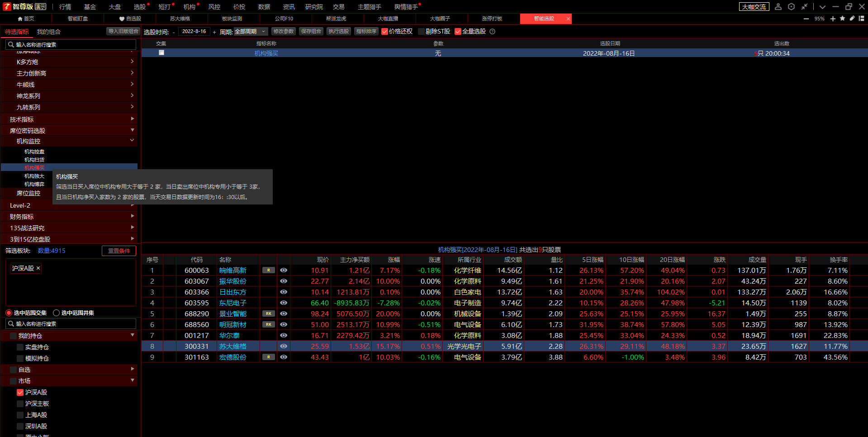
Task: Open the 周期 全部周期 dropdown
Action: pyautogui.click(x=251, y=32)
